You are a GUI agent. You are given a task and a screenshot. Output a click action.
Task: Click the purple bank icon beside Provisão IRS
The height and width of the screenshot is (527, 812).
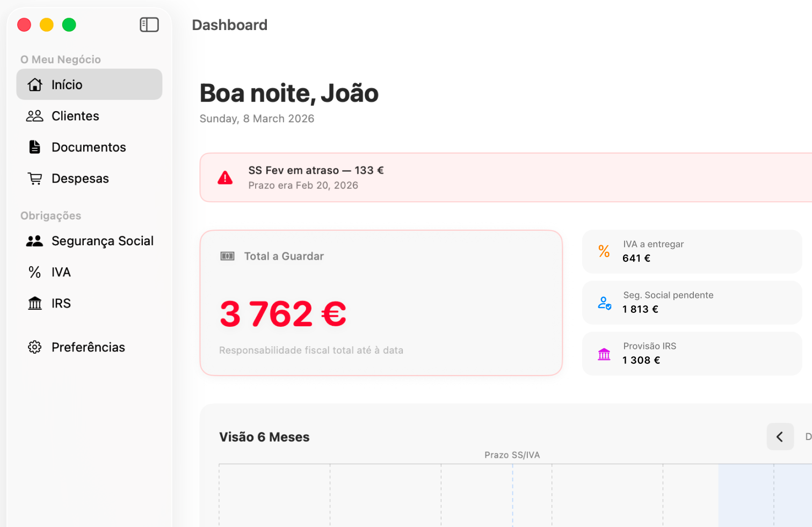tap(604, 353)
